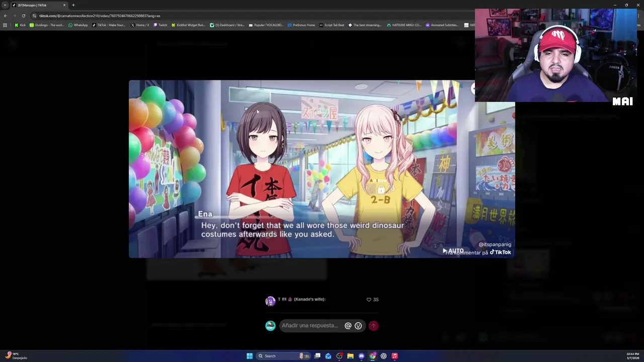Mention a user with @ icon
644x362 pixels.
348,326
